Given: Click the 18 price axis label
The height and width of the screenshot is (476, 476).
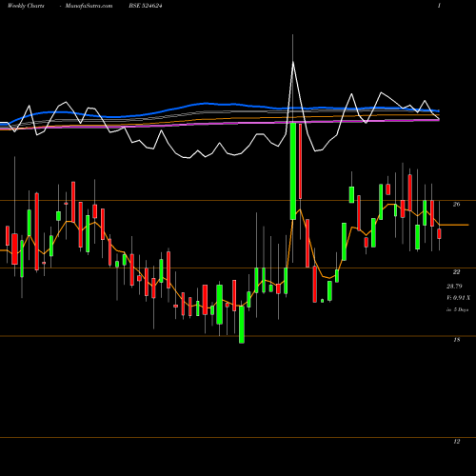Looking at the screenshot, I should click(x=456, y=340).
